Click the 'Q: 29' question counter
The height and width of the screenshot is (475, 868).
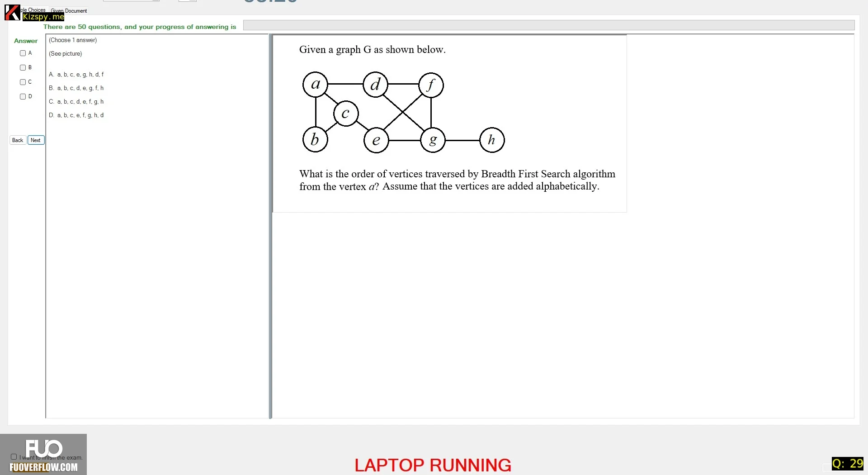[x=848, y=464]
